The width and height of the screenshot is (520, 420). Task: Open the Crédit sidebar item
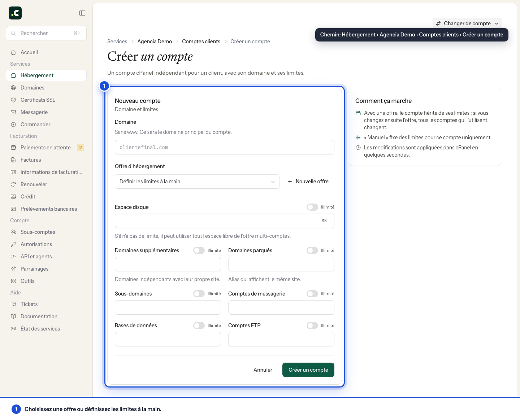[46, 197]
